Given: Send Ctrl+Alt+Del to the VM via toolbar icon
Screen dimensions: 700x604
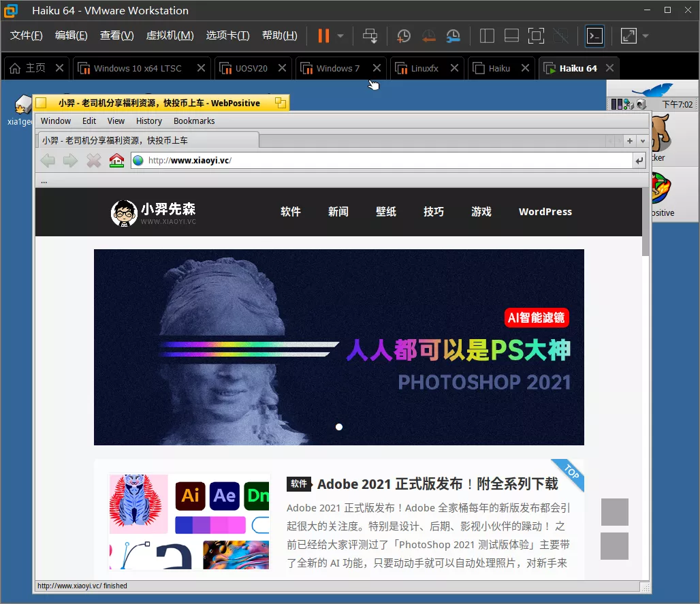Looking at the screenshot, I should pyautogui.click(x=370, y=35).
